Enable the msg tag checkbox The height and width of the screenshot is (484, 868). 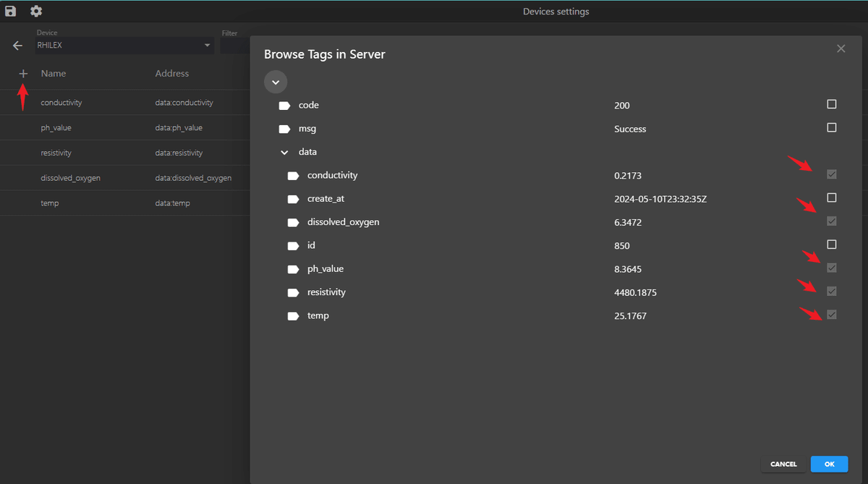click(x=832, y=127)
